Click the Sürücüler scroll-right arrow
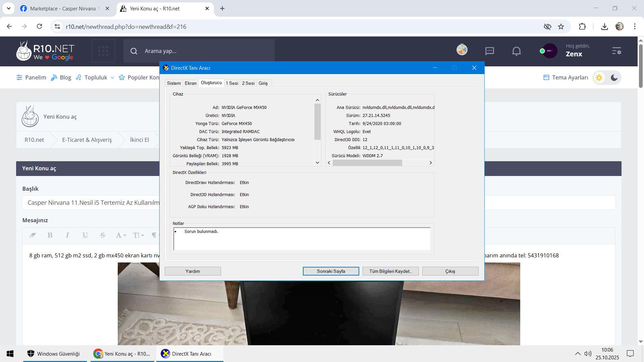 tap(431, 163)
